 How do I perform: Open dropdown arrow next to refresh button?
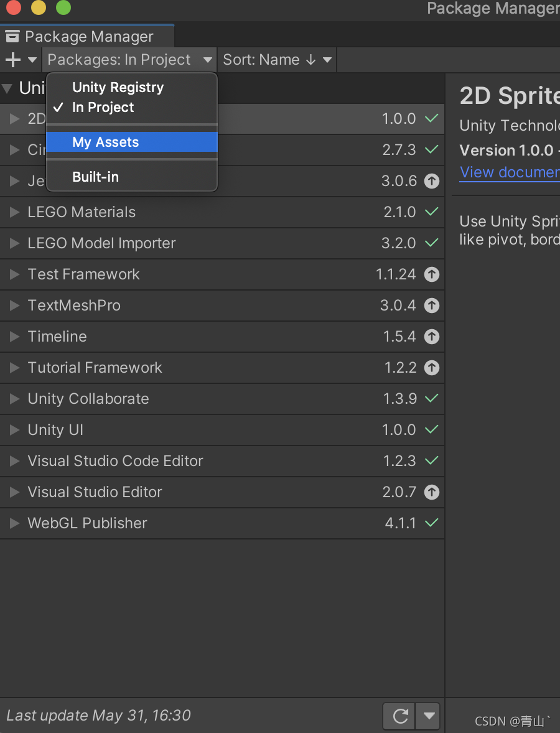[x=429, y=716]
